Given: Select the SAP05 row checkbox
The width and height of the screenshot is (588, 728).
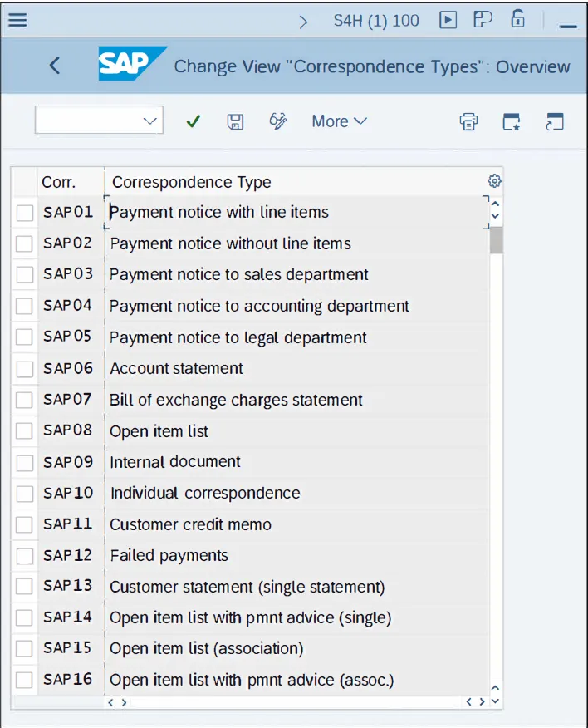Looking at the screenshot, I should click(x=24, y=337).
